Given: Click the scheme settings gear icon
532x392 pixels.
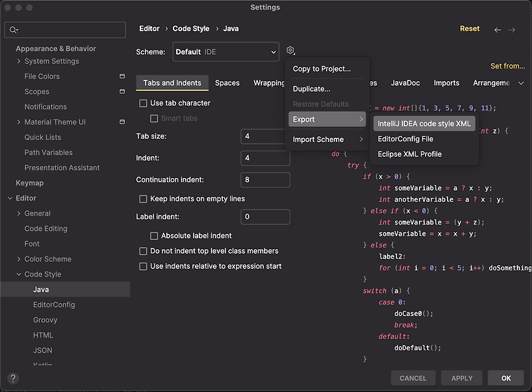Looking at the screenshot, I should pos(290,50).
